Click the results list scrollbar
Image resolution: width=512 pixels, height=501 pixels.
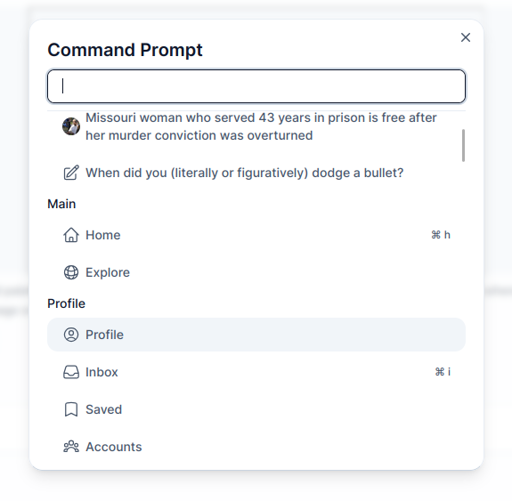[x=463, y=145]
